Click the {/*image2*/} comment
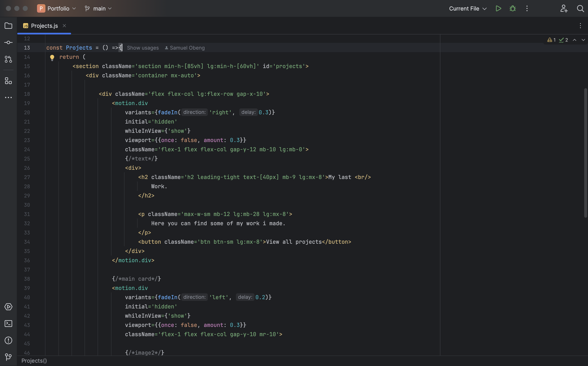Viewport: 588px width, 366px height. [x=145, y=353]
